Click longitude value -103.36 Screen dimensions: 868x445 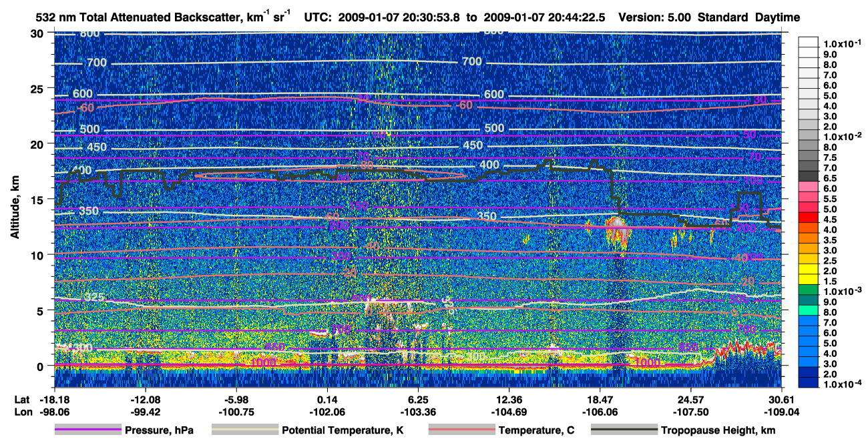click(x=418, y=412)
